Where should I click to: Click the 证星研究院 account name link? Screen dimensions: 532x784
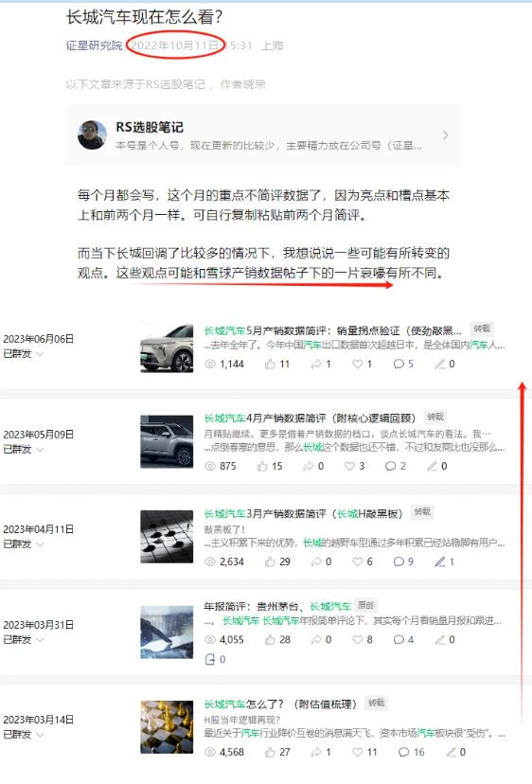point(94,45)
